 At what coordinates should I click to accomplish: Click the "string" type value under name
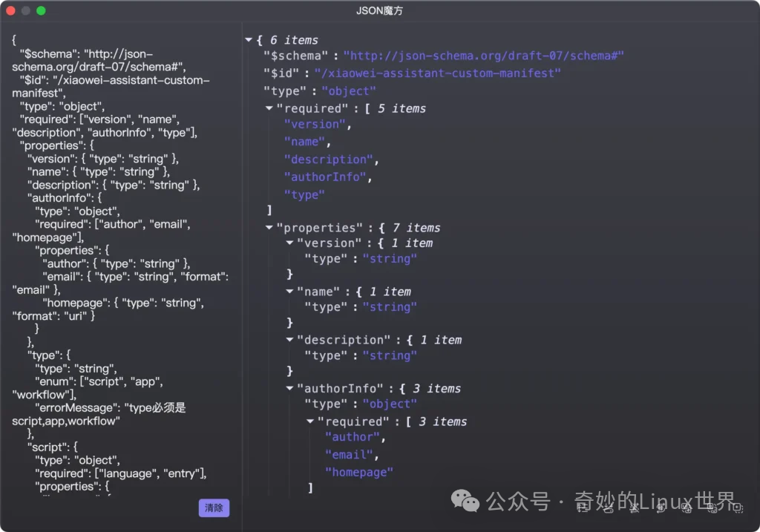pos(390,307)
